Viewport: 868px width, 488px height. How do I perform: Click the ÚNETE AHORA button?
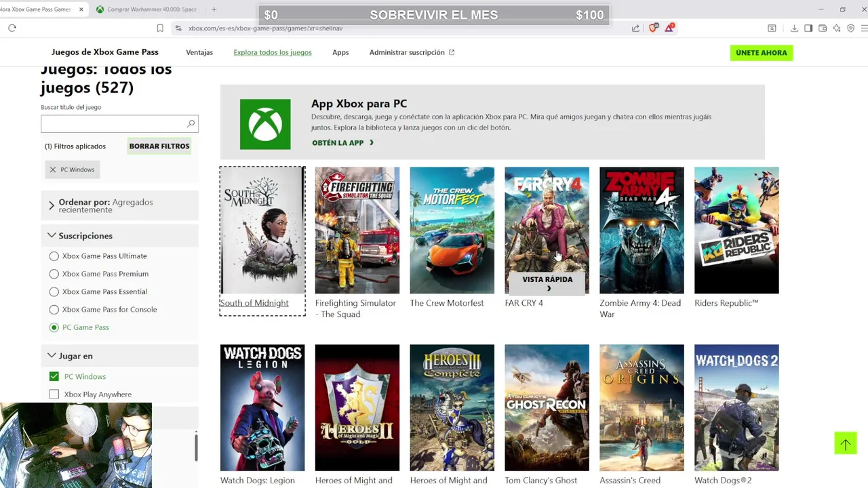point(762,53)
